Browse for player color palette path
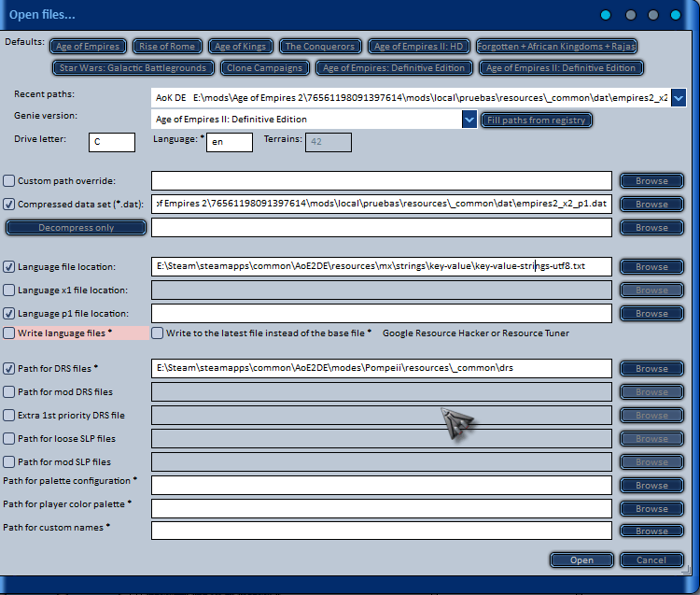The height and width of the screenshot is (595, 700). (x=651, y=509)
